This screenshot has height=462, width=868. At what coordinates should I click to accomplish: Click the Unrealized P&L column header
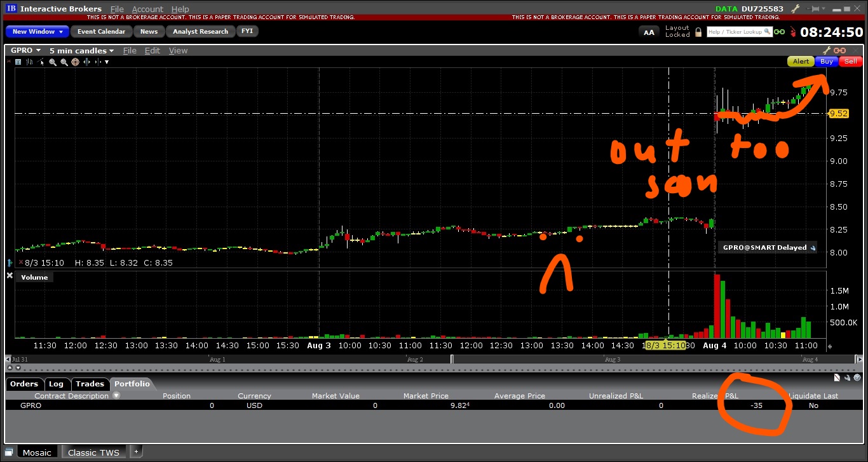coord(616,395)
